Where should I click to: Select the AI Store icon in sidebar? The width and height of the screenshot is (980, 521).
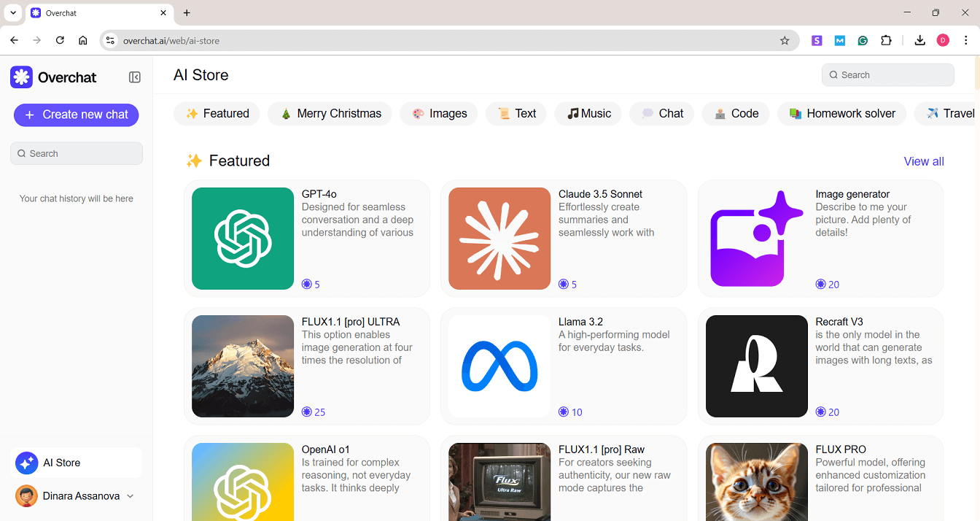click(x=26, y=463)
